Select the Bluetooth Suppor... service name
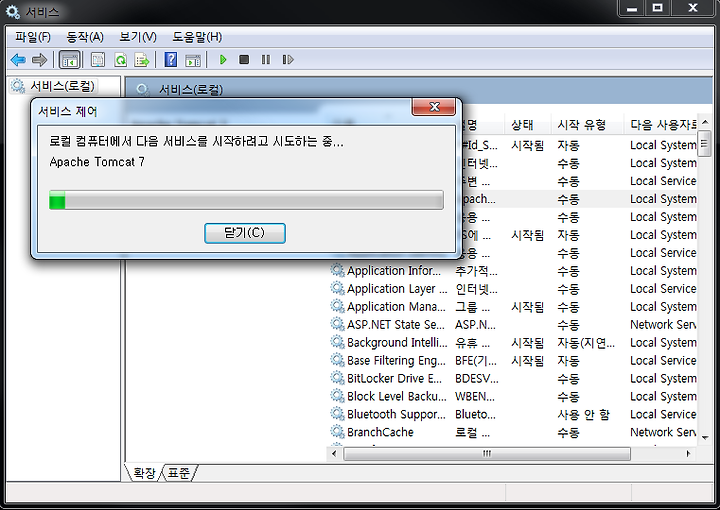The height and width of the screenshot is (510, 720). click(396, 414)
